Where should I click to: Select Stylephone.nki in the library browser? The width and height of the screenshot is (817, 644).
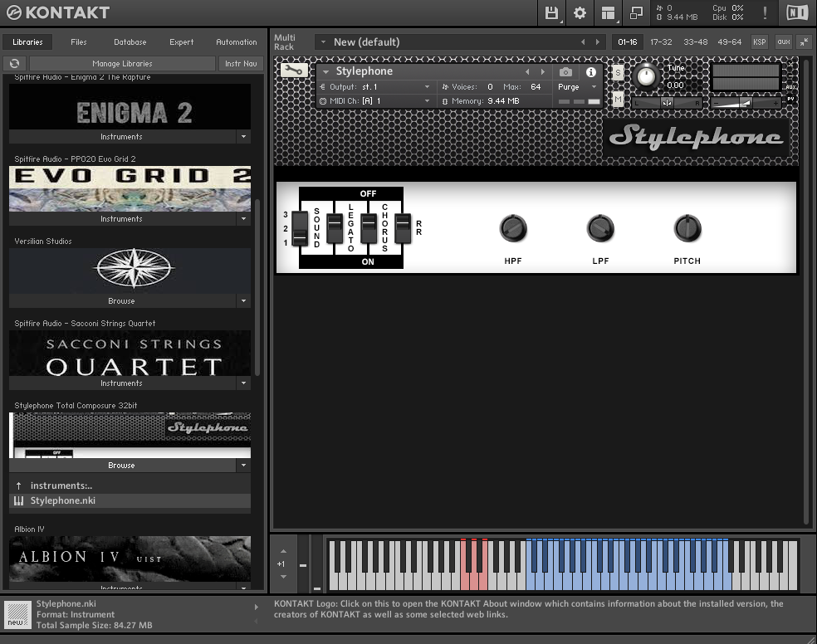click(x=130, y=500)
